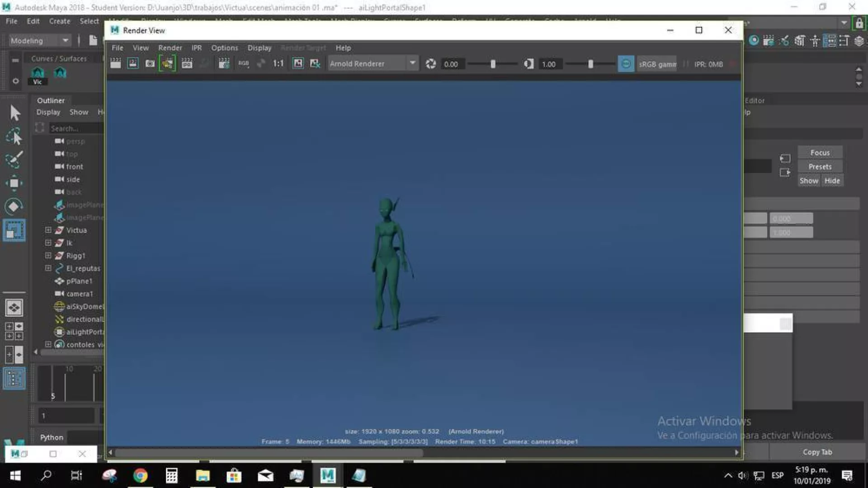The width and height of the screenshot is (868, 488).
Task: Select the Move tool in the toolbox
Action: point(14,183)
